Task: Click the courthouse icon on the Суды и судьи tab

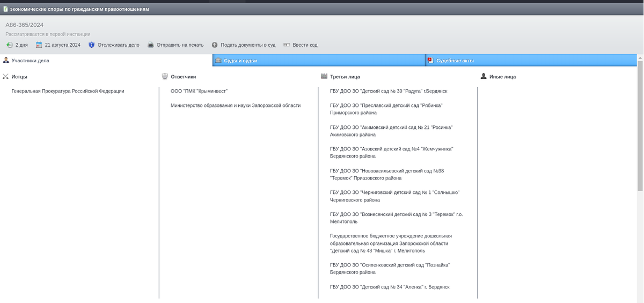Action: click(x=218, y=61)
